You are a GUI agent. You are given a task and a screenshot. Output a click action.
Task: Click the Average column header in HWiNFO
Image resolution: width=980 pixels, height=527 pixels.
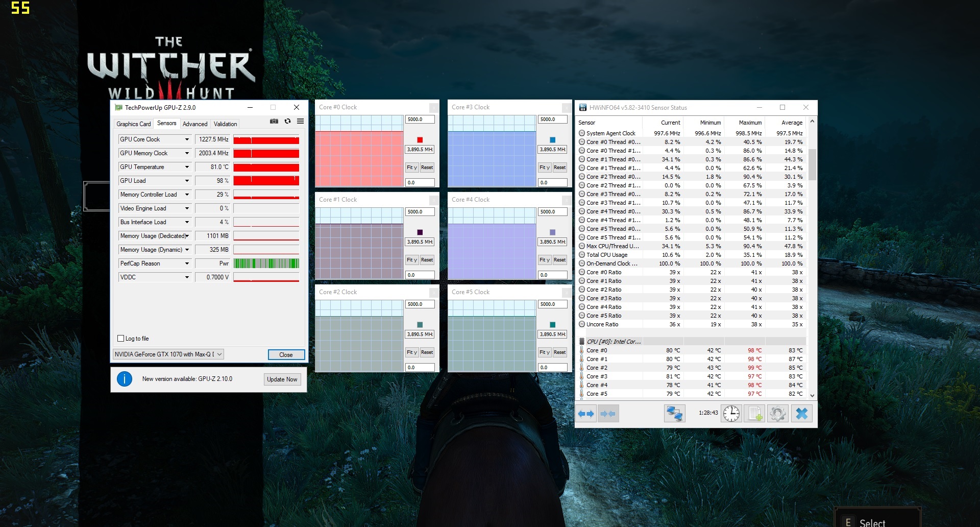tap(785, 123)
